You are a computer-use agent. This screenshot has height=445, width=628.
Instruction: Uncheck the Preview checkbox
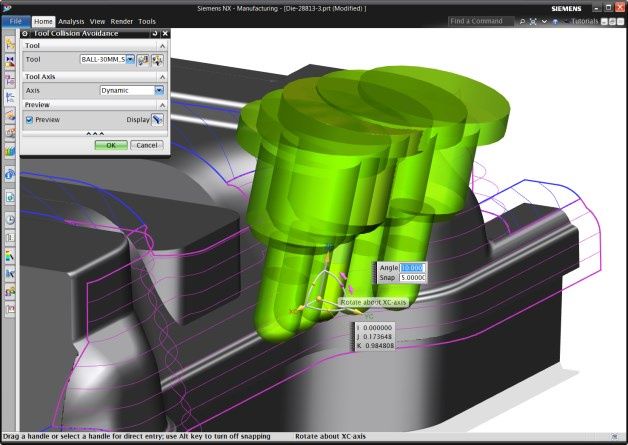[29, 120]
